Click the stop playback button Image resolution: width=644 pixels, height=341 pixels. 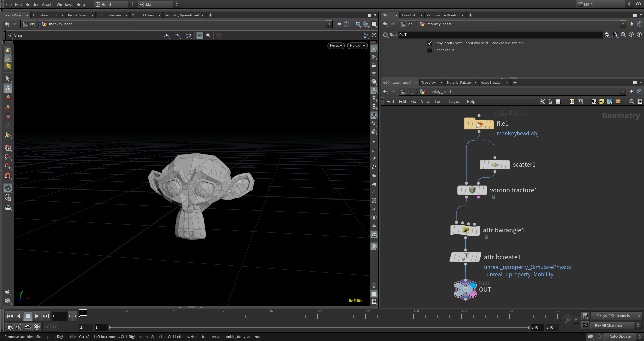coord(28,316)
